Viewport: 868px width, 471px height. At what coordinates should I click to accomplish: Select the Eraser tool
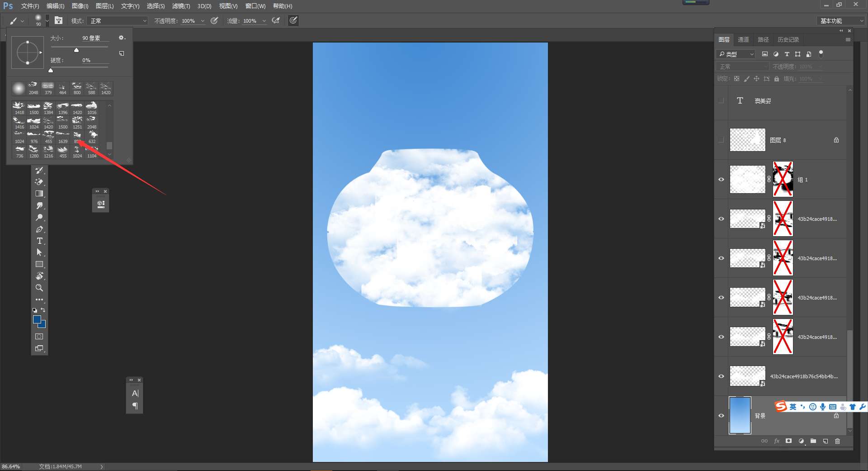39,182
